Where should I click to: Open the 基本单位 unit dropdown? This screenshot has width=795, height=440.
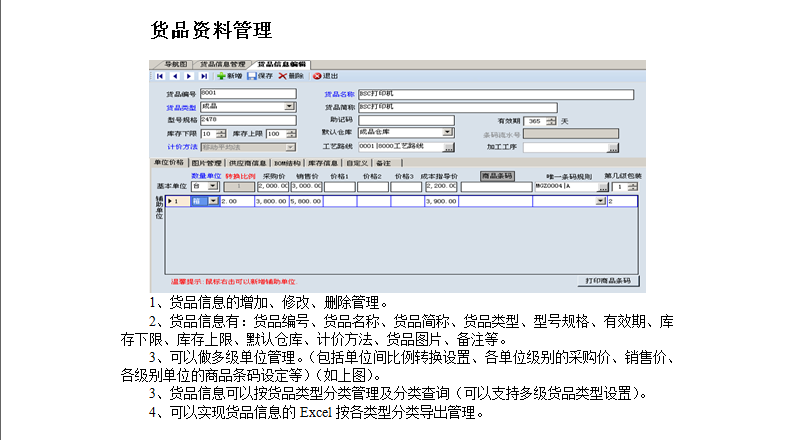tap(213, 186)
